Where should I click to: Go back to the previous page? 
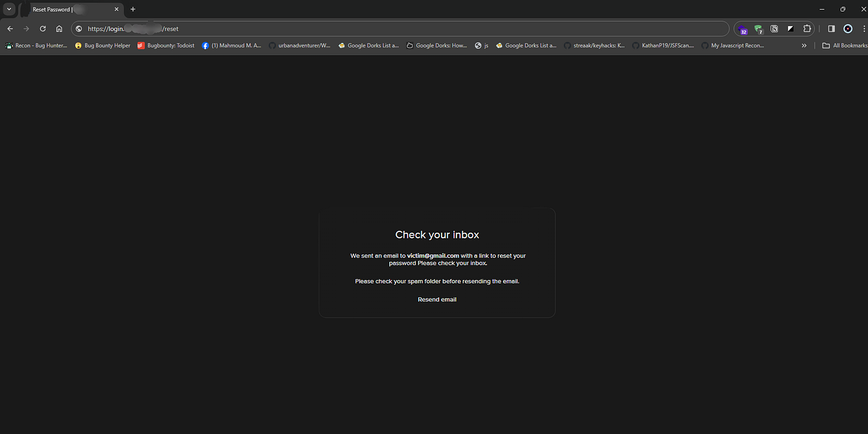(x=10, y=29)
